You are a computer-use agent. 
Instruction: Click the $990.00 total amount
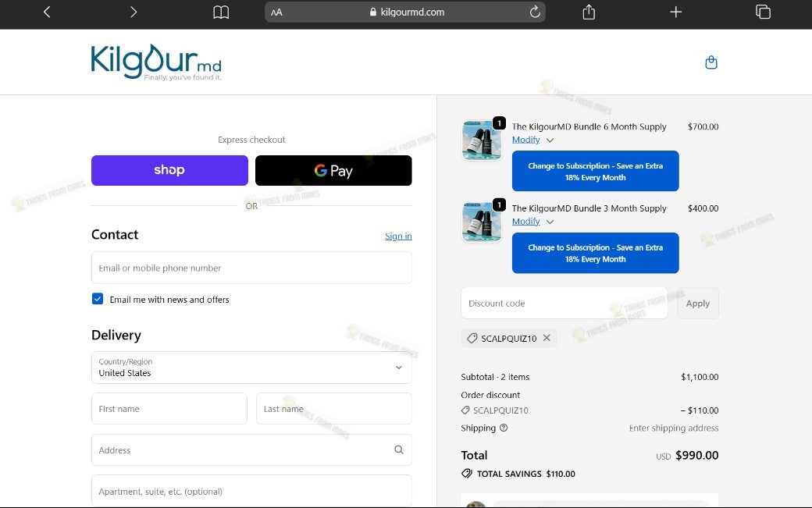[697, 455]
